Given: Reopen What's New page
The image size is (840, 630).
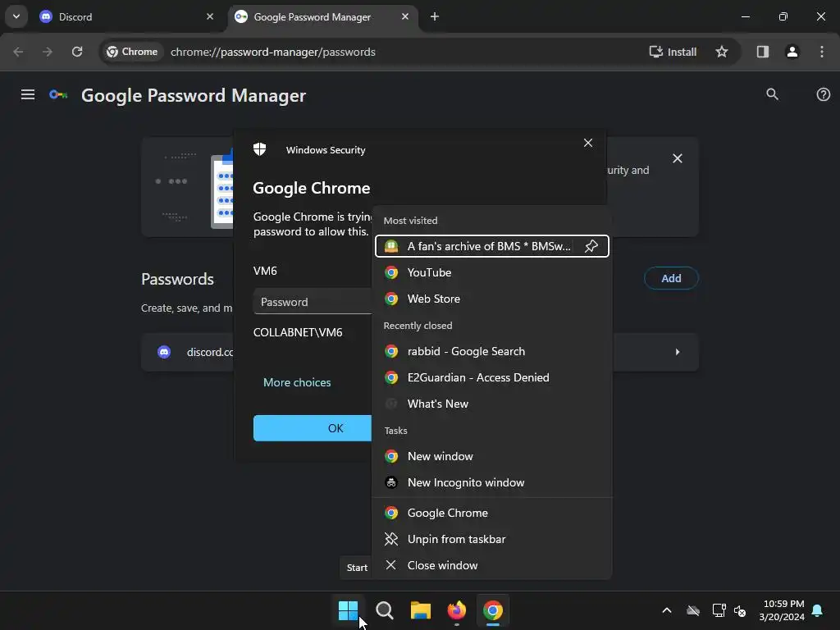Looking at the screenshot, I should click(x=492, y=404).
